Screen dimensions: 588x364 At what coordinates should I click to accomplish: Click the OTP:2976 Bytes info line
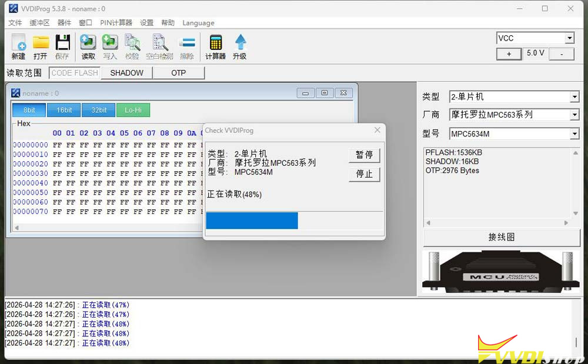point(452,171)
